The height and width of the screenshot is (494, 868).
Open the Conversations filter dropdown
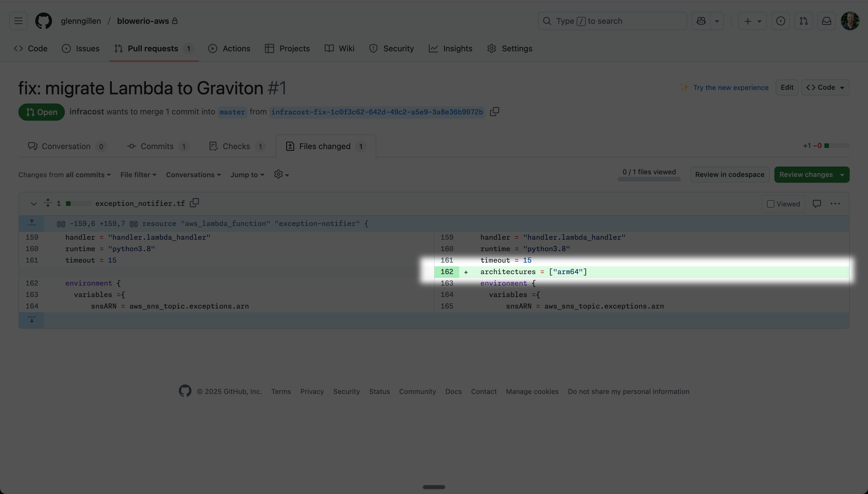point(193,175)
